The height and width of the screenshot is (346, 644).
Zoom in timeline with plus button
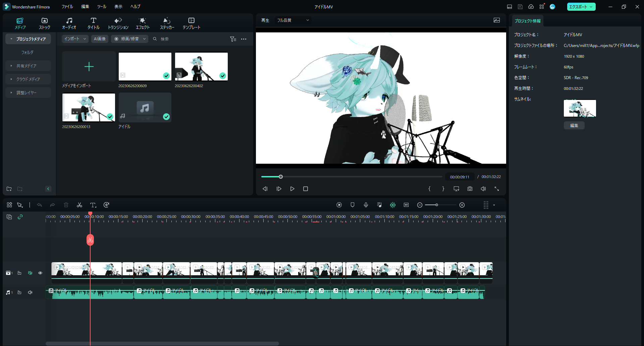pyautogui.click(x=462, y=205)
